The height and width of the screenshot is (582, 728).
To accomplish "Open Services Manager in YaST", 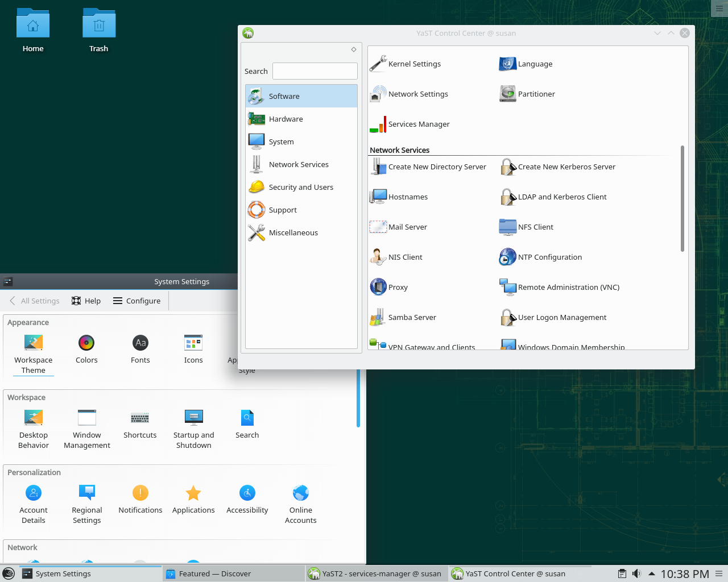I will 409,124.
